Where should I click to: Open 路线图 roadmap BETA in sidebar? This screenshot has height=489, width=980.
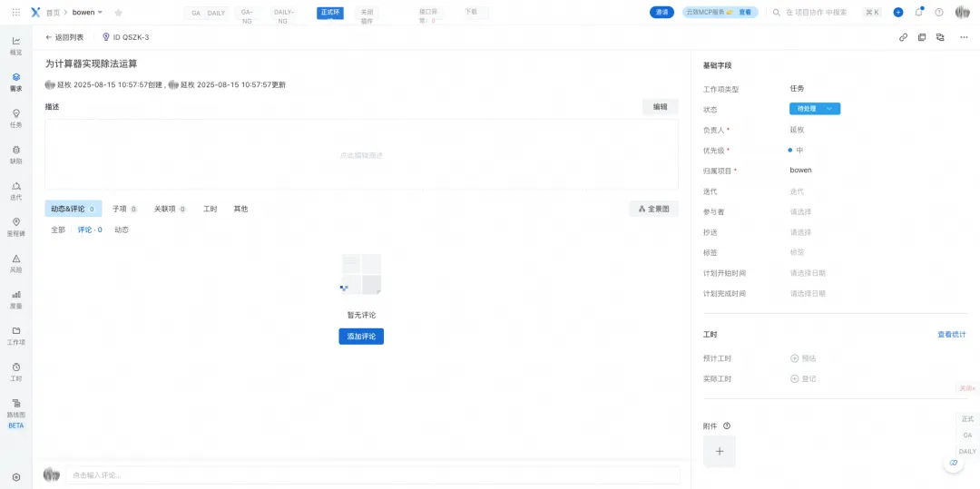16,413
